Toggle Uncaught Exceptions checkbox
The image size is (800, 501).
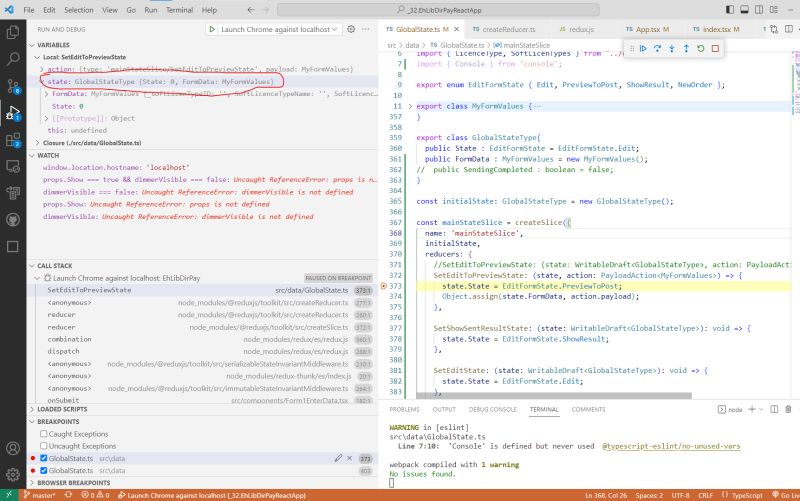44,446
